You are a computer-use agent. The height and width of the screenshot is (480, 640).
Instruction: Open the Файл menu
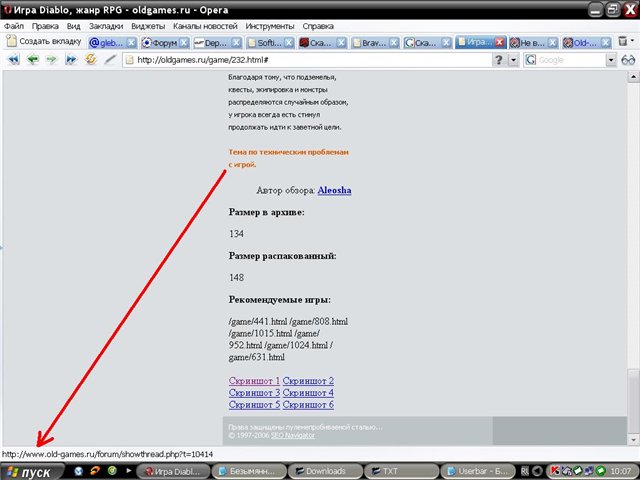pos(14,26)
